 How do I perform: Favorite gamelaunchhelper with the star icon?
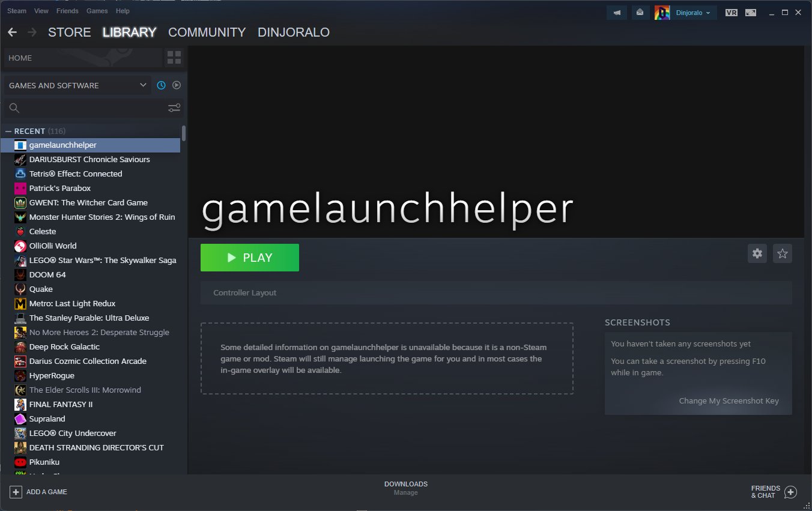783,253
